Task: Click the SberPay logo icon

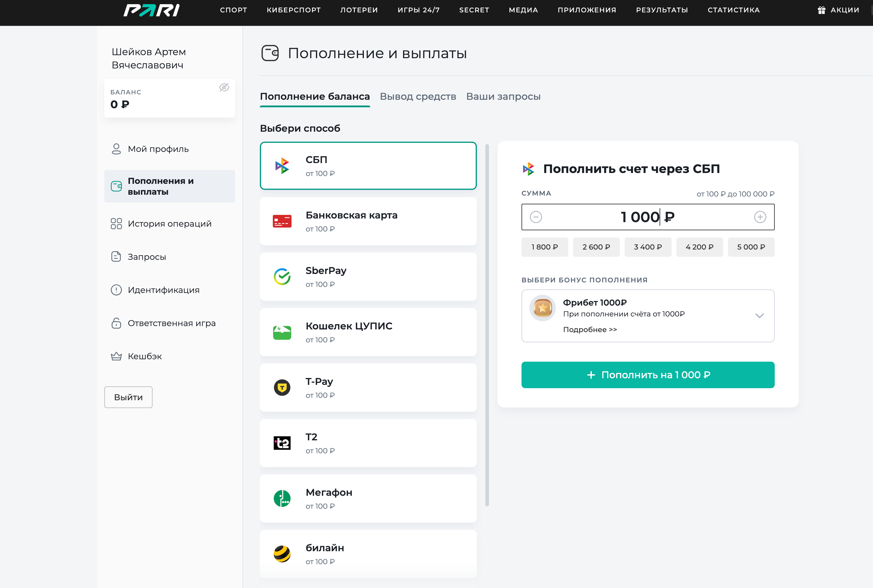Action: 282,277
